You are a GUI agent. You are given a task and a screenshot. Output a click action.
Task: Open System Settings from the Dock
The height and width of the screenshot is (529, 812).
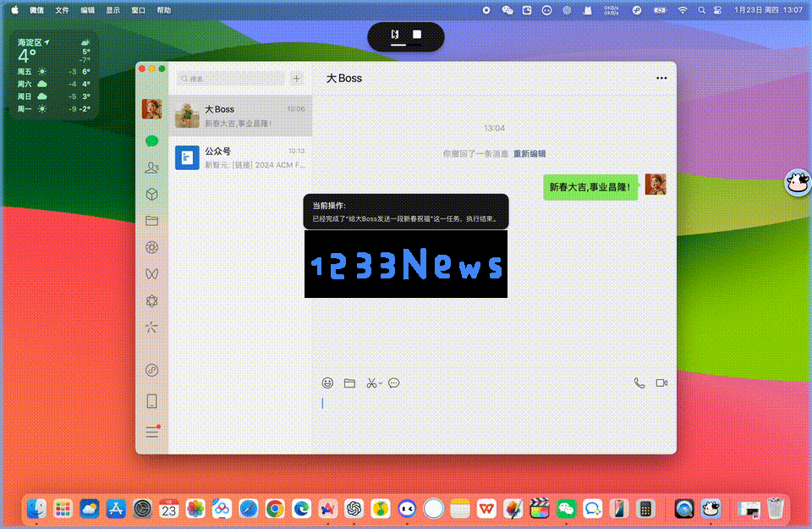click(x=142, y=509)
